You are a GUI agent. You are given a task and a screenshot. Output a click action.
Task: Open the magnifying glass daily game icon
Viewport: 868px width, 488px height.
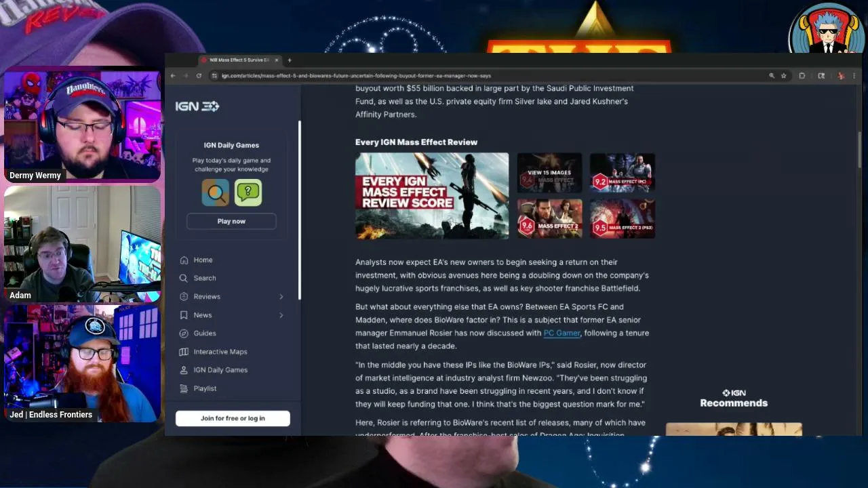click(x=215, y=192)
